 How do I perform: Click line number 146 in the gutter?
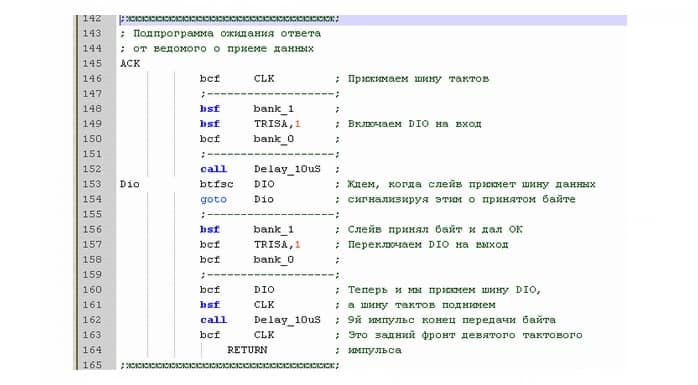(92, 79)
